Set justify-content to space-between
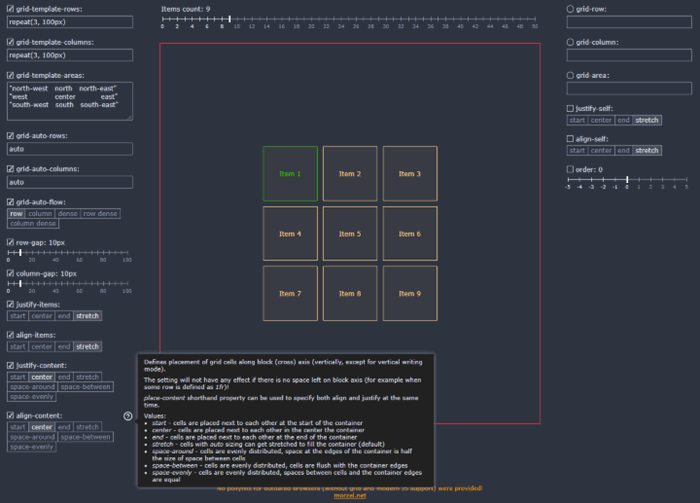 85,387
